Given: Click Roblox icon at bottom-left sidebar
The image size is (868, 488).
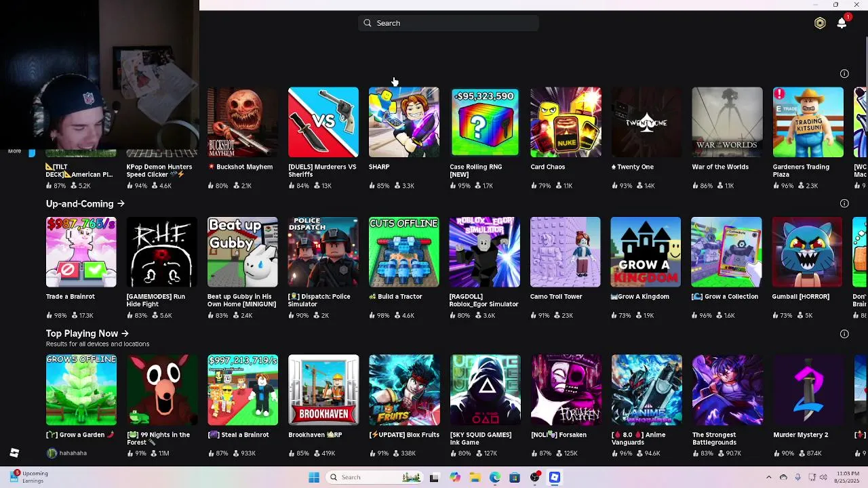Looking at the screenshot, I should tap(14, 453).
